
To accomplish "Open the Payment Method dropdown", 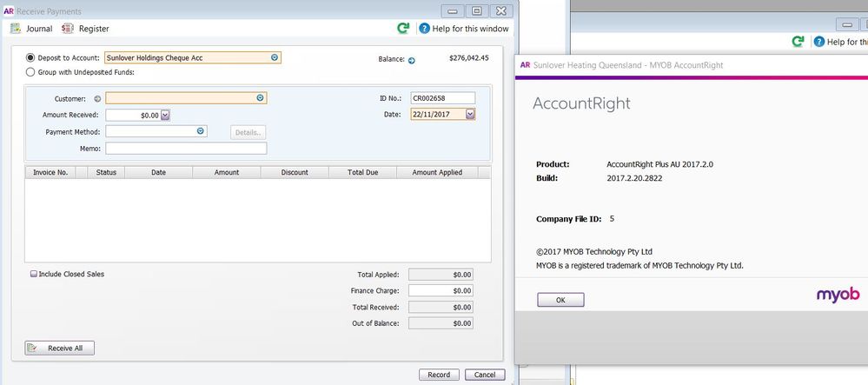I will pos(200,131).
